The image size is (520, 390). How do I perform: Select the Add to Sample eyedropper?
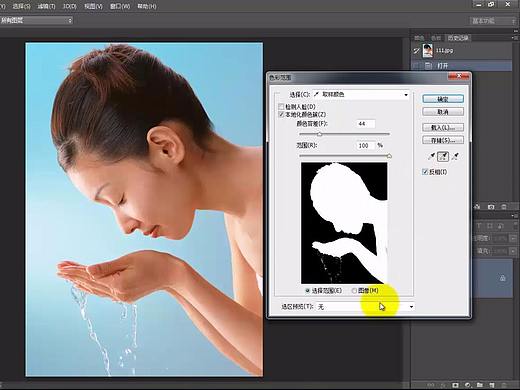tap(443, 156)
